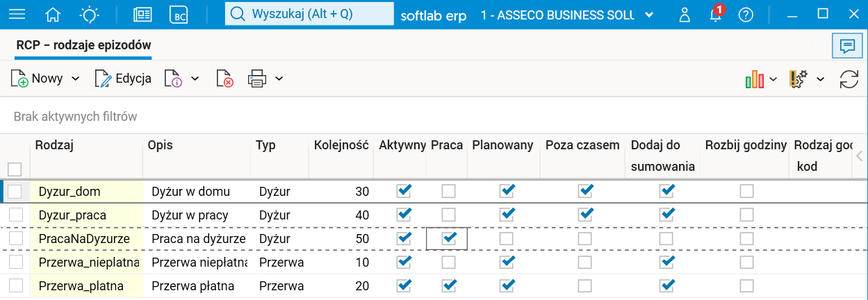
Task: Refresh the episode types list
Action: point(849,79)
